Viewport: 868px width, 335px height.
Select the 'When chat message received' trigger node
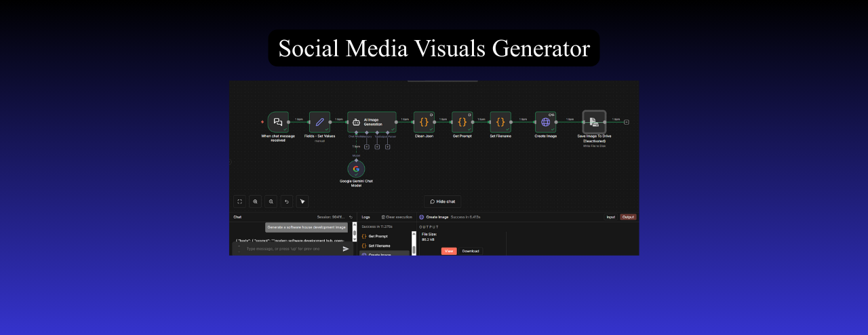(x=278, y=122)
